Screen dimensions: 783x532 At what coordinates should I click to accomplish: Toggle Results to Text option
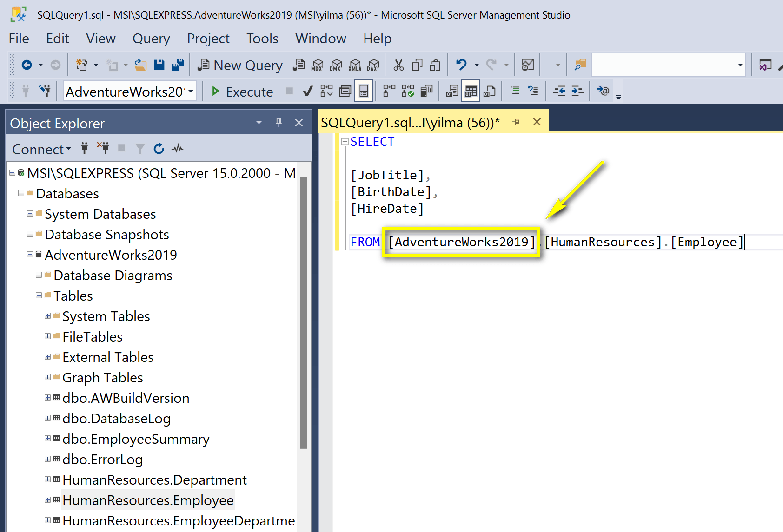tap(452, 91)
